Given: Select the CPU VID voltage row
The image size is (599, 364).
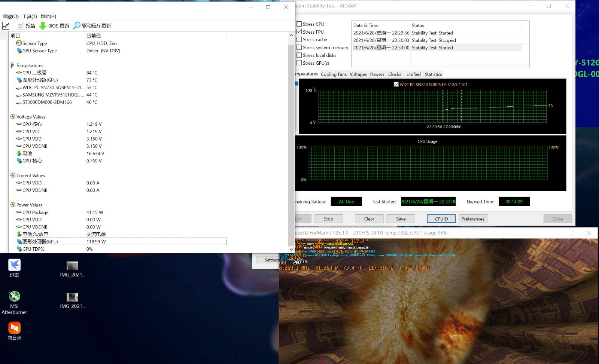Looking at the screenshot, I should pyautogui.click(x=118, y=131).
